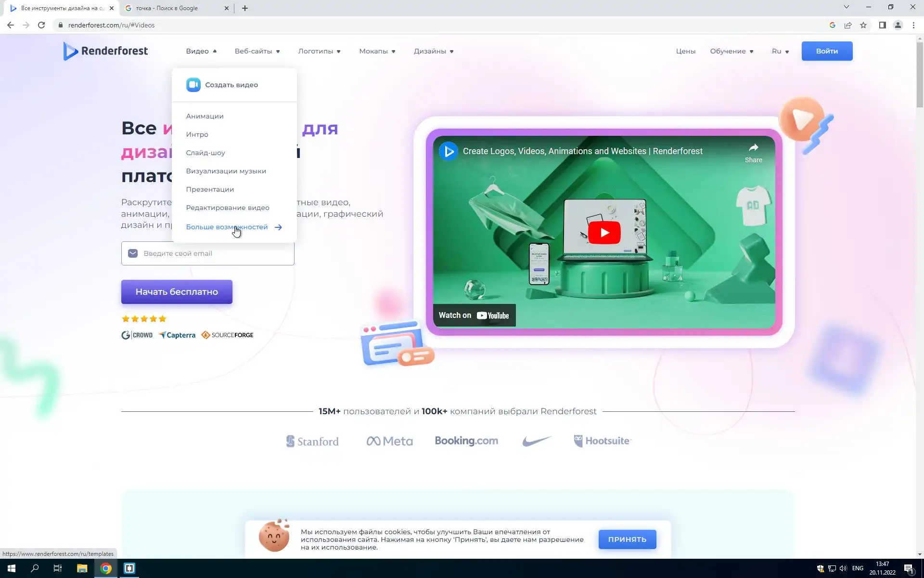This screenshot has height=578, width=924.
Task: Click the Создать видео camera icon
Action: 193,85
